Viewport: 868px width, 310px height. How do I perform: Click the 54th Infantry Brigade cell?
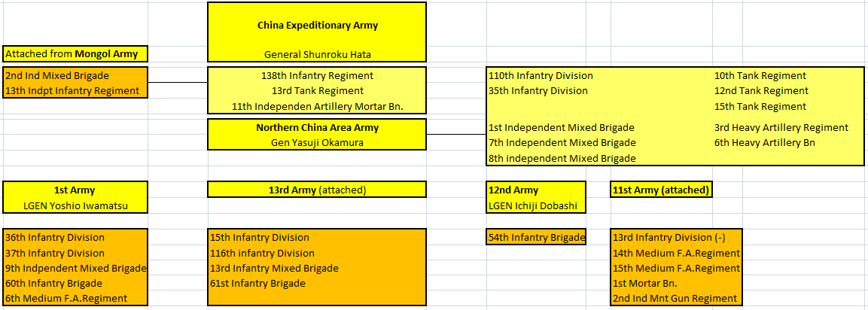point(536,238)
